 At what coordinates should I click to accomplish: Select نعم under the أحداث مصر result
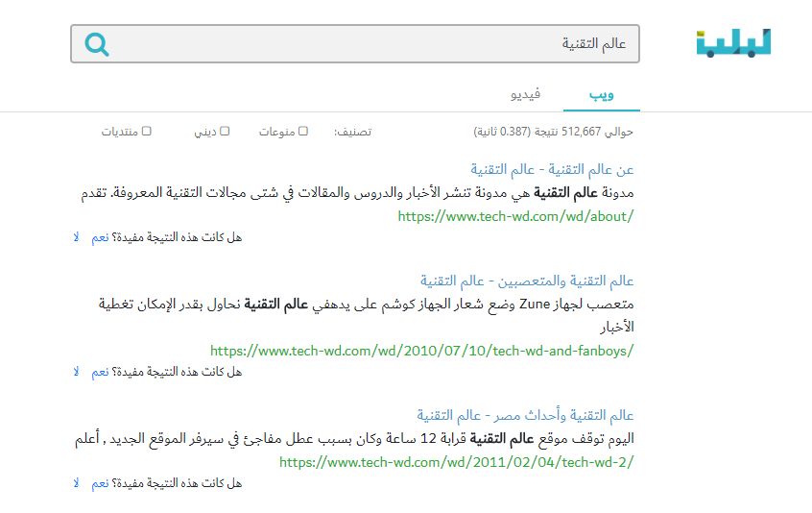(100, 483)
